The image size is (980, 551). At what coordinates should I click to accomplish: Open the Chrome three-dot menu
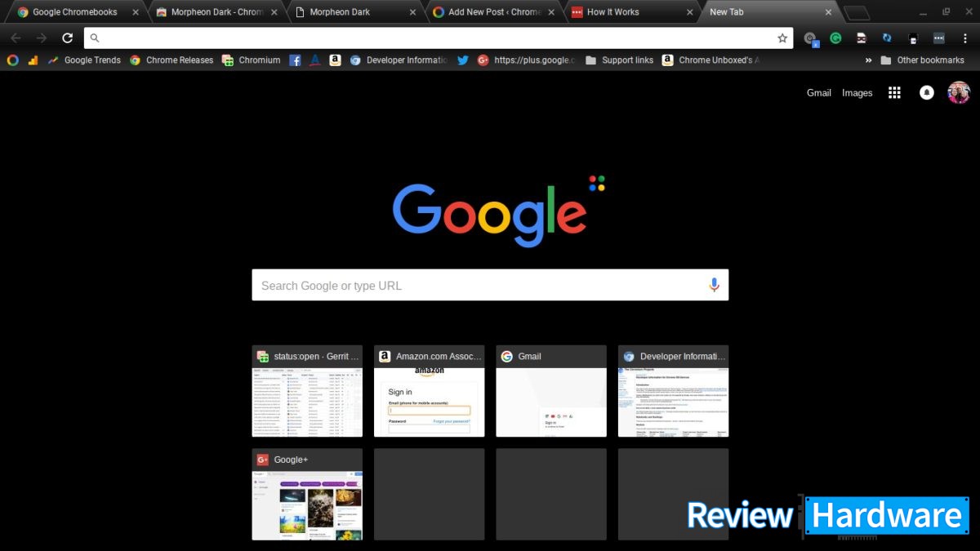coord(964,38)
